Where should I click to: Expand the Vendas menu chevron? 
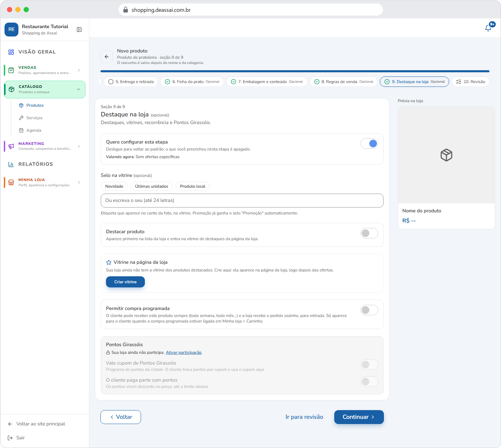(79, 70)
